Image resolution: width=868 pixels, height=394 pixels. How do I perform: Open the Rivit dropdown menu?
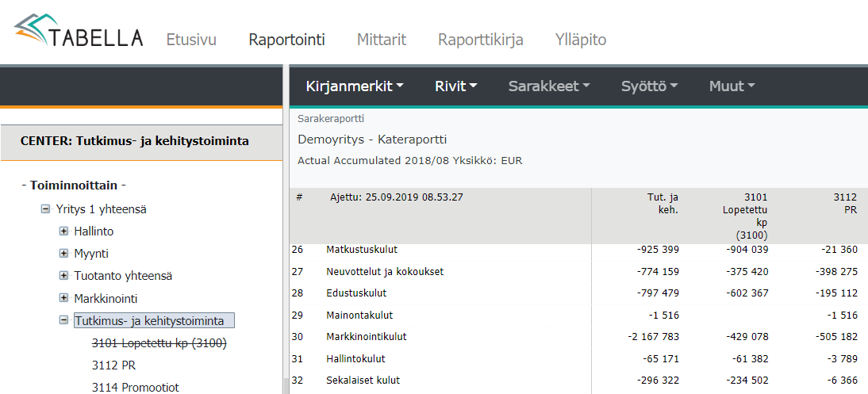point(455,86)
